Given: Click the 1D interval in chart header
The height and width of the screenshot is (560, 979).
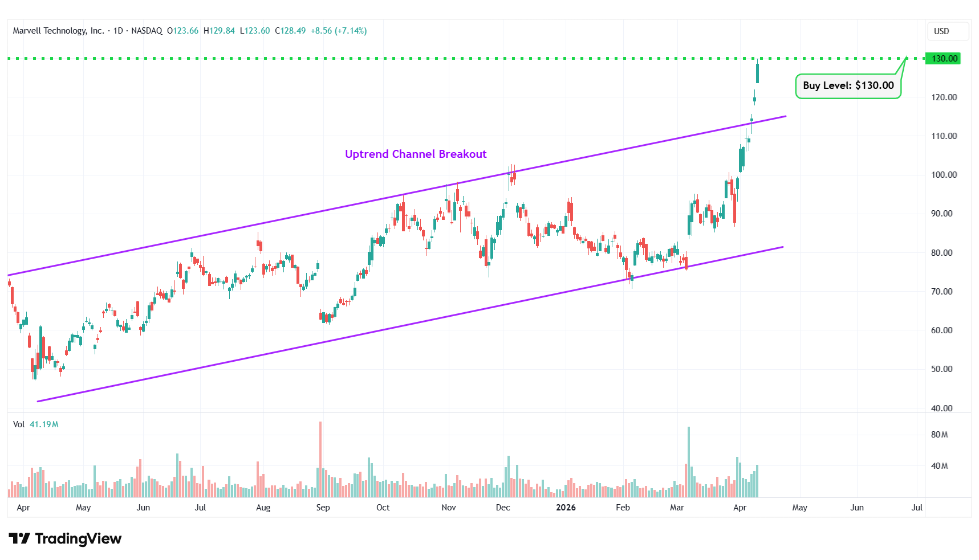Looking at the screenshot, I should tap(118, 31).
